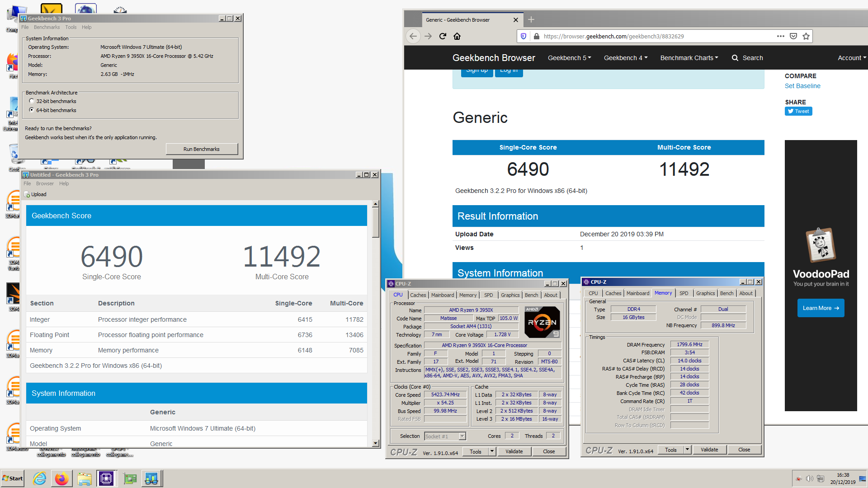Open tracking protection shield in address bar
The image size is (868, 488).
524,36
